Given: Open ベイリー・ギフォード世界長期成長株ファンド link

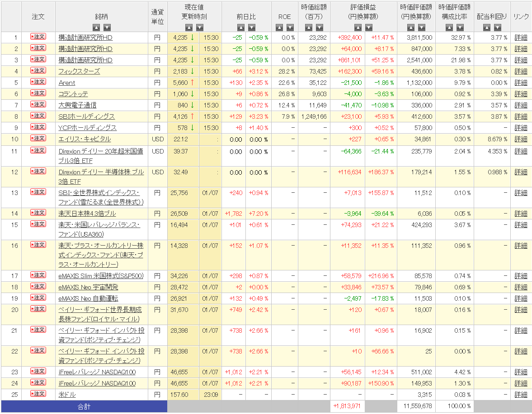Looking at the screenshot, I should (100, 314).
